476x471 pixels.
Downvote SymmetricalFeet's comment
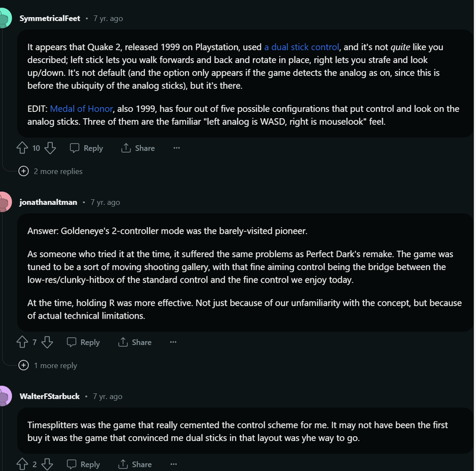point(50,148)
